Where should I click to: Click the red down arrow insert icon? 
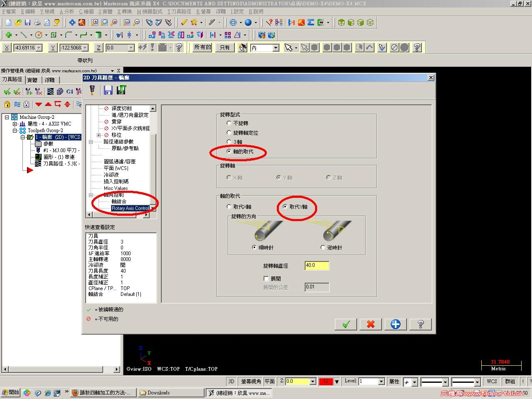click(x=39, y=104)
